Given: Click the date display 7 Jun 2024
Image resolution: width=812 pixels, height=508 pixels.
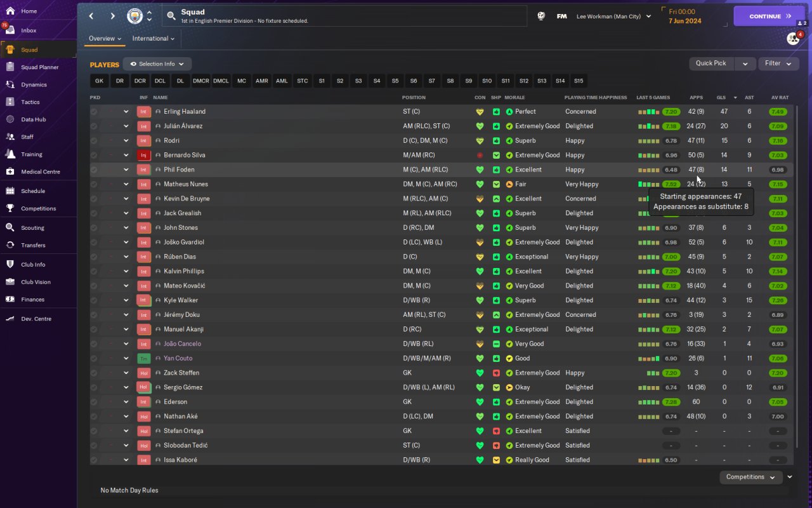Looking at the screenshot, I should click(685, 21).
